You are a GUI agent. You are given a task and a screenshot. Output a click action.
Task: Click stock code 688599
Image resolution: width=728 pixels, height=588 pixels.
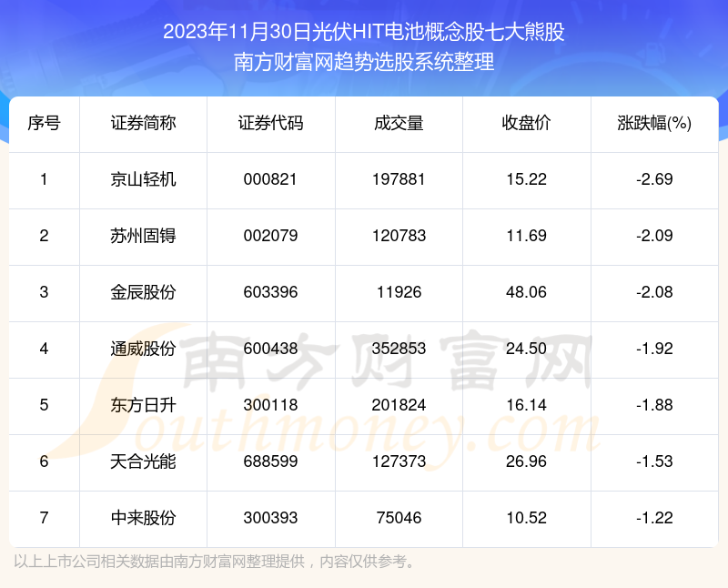[270, 461]
